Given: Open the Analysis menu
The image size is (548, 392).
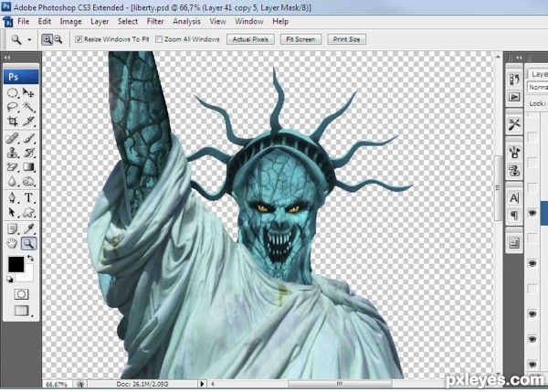Looking at the screenshot, I should [x=186, y=21].
